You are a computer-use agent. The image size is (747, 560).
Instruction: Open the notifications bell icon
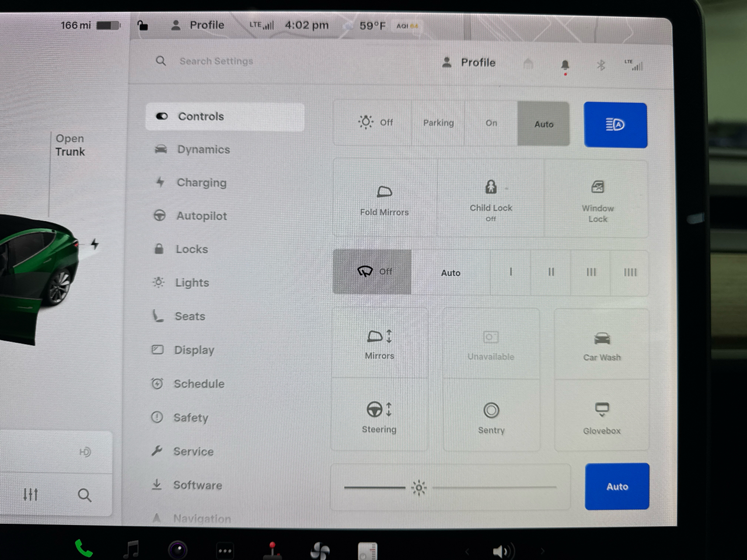coord(565,65)
